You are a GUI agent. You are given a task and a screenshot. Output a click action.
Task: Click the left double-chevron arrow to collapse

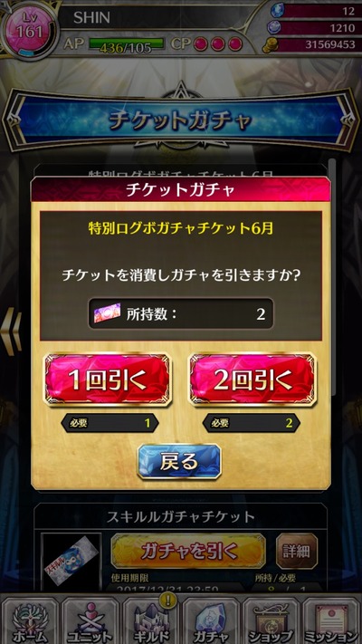point(11,331)
